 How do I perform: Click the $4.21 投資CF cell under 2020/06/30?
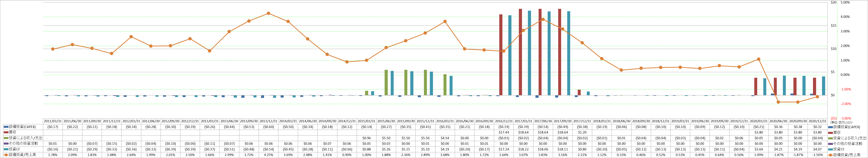778,149
